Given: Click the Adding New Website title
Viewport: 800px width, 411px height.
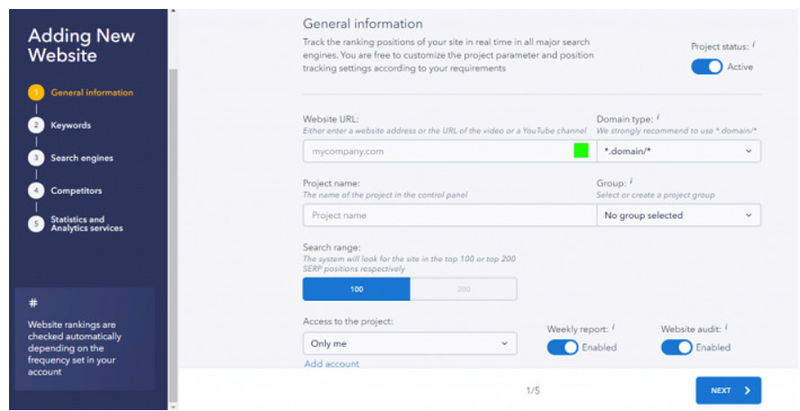Looking at the screenshot, I should (x=81, y=45).
